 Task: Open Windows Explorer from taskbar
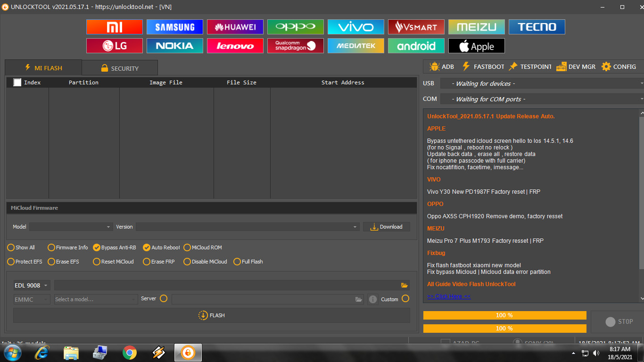click(x=71, y=353)
